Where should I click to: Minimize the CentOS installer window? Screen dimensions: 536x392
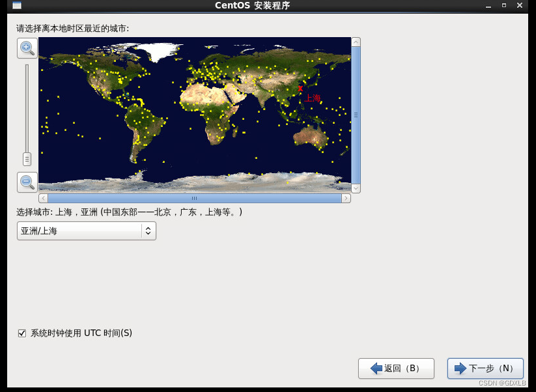pyautogui.click(x=488, y=6)
